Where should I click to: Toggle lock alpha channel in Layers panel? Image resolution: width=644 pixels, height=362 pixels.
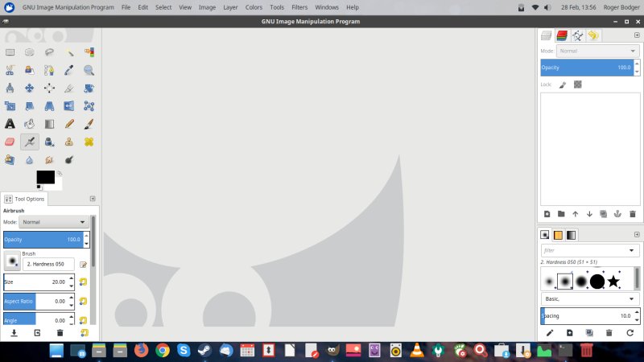tap(577, 84)
